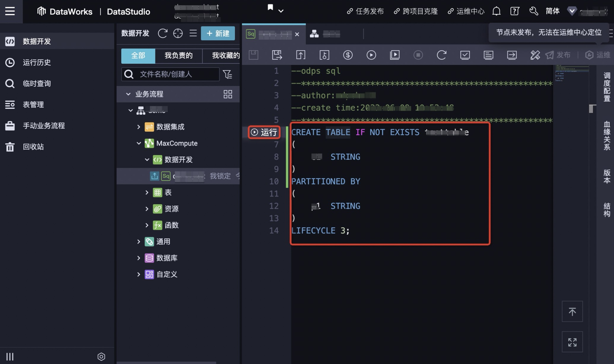Click the locate target icon in data panel
The height and width of the screenshot is (364, 614).
pyautogui.click(x=178, y=33)
